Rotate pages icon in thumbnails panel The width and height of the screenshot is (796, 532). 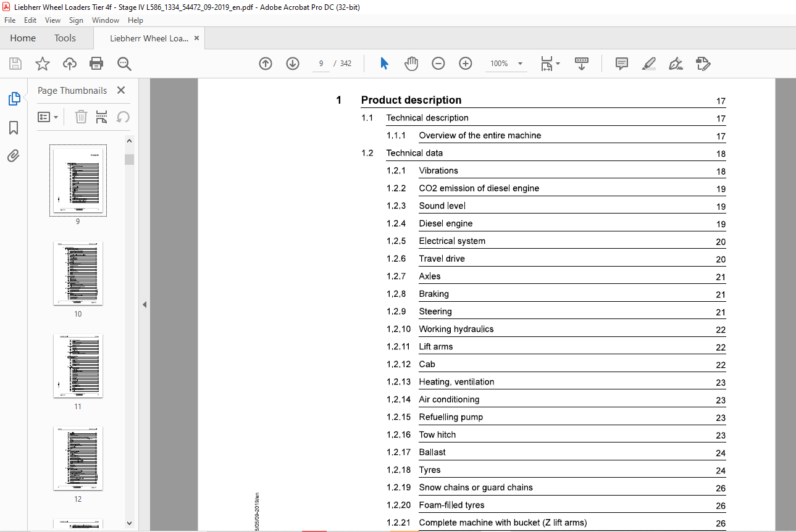click(x=123, y=117)
